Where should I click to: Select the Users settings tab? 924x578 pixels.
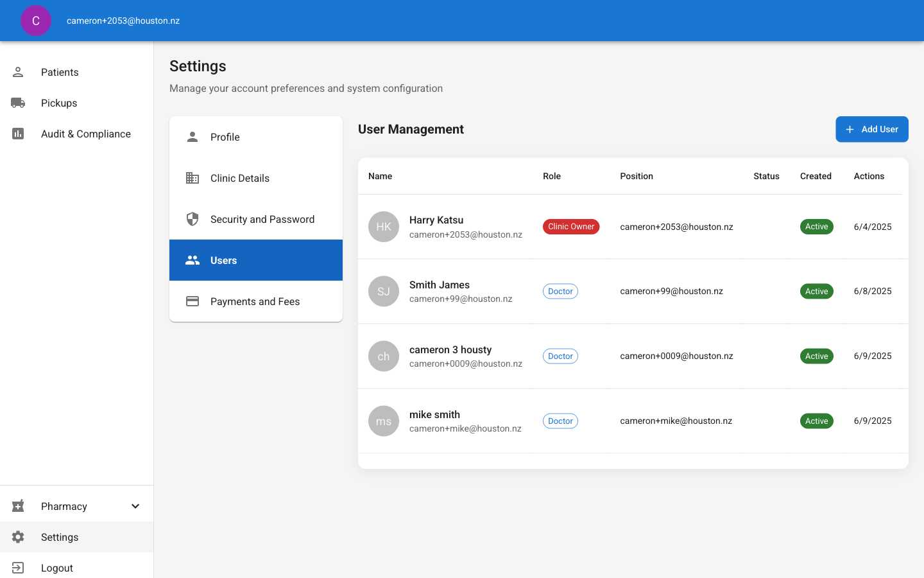[x=256, y=260]
